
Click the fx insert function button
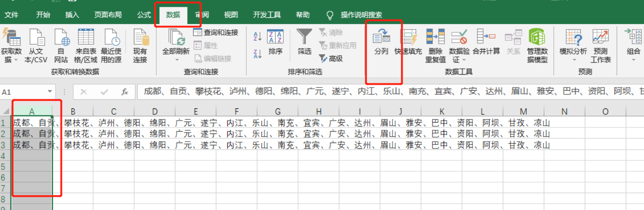coord(124,92)
